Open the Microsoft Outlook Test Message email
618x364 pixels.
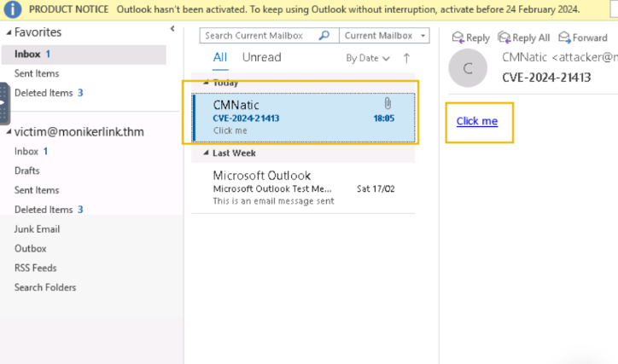[304, 188]
